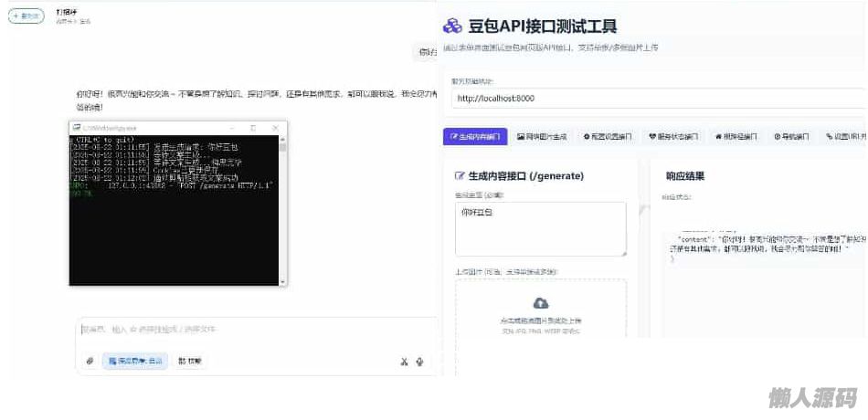Select the active purple generate content tab
Viewport: 868px width, 420px height.
(475, 137)
